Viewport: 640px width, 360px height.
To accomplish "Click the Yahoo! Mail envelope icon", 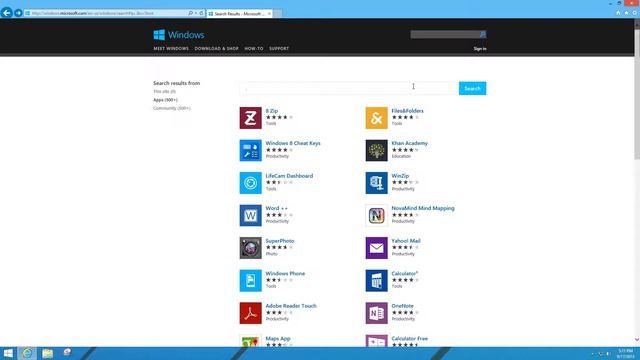I will point(376,248).
